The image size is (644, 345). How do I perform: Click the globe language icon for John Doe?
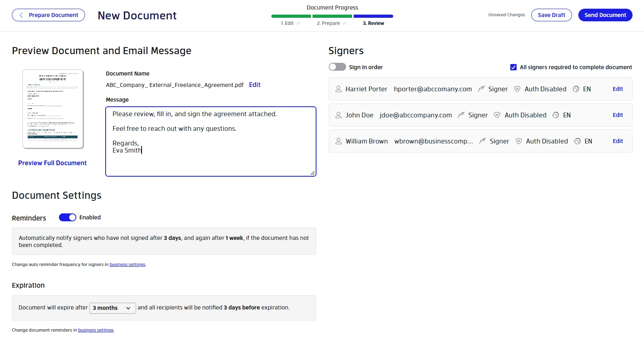556,115
